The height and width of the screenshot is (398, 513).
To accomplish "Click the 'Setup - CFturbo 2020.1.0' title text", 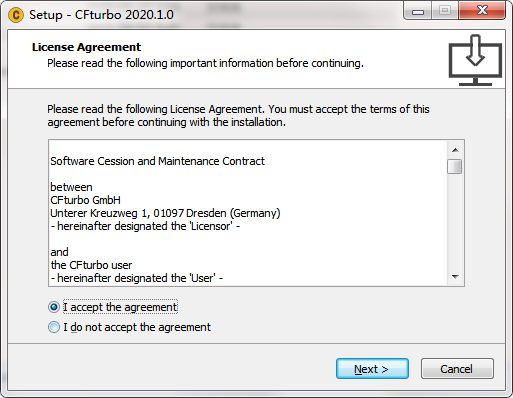I will (101, 15).
